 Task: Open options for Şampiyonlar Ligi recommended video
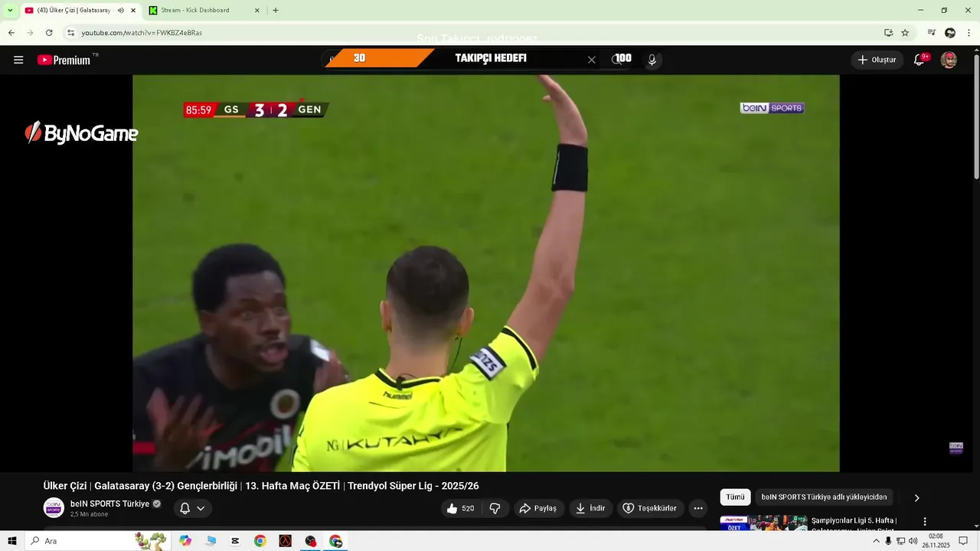[924, 521]
